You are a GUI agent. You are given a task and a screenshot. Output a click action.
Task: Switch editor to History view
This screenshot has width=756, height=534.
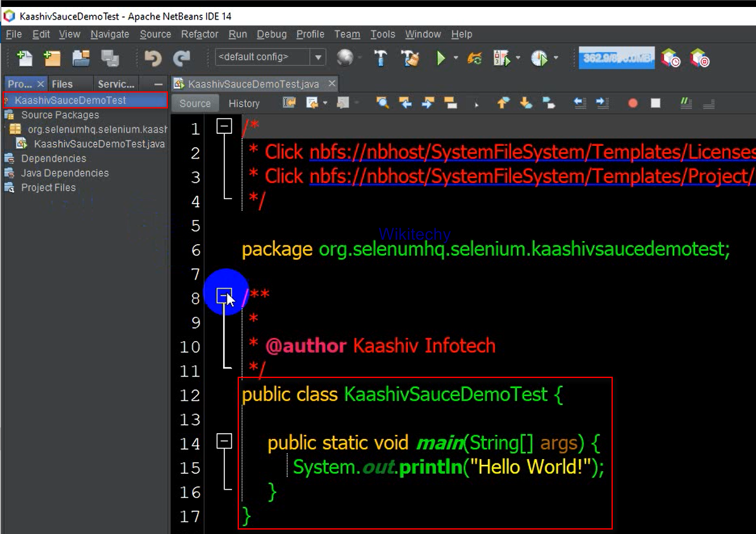click(244, 103)
